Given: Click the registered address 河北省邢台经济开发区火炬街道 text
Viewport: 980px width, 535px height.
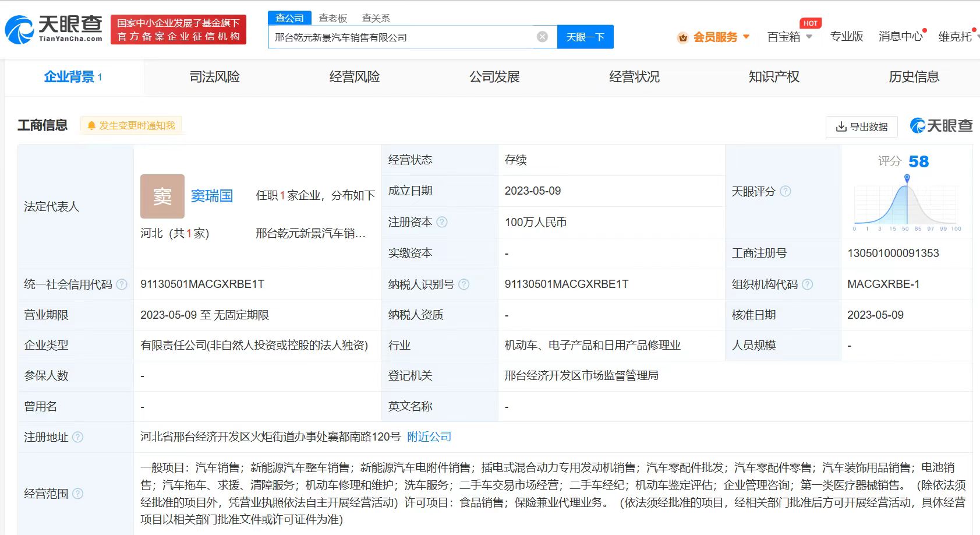Looking at the screenshot, I should (x=271, y=437).
